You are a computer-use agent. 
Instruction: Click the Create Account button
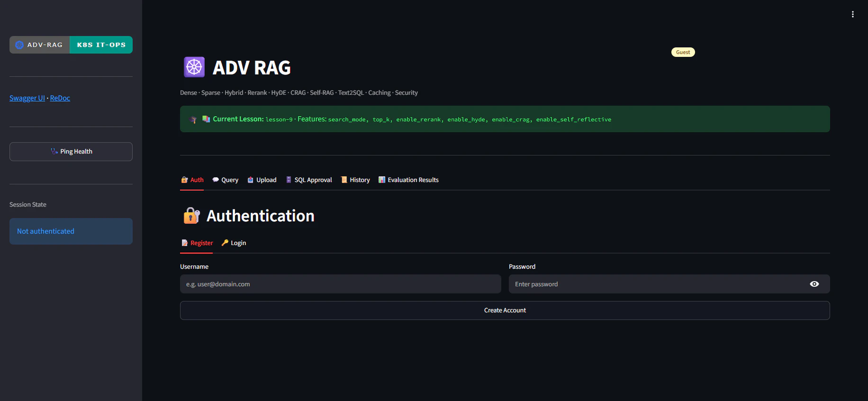(x=505, y=310)
